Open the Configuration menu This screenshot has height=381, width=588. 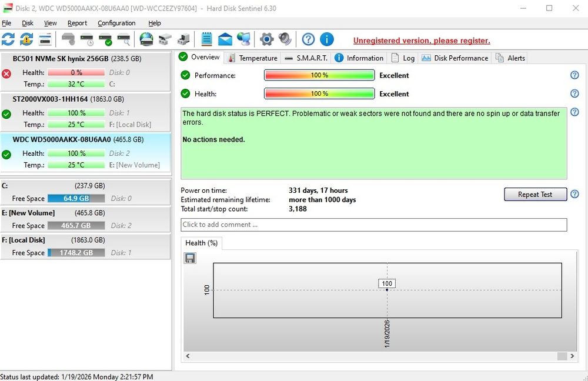[116, 24]
